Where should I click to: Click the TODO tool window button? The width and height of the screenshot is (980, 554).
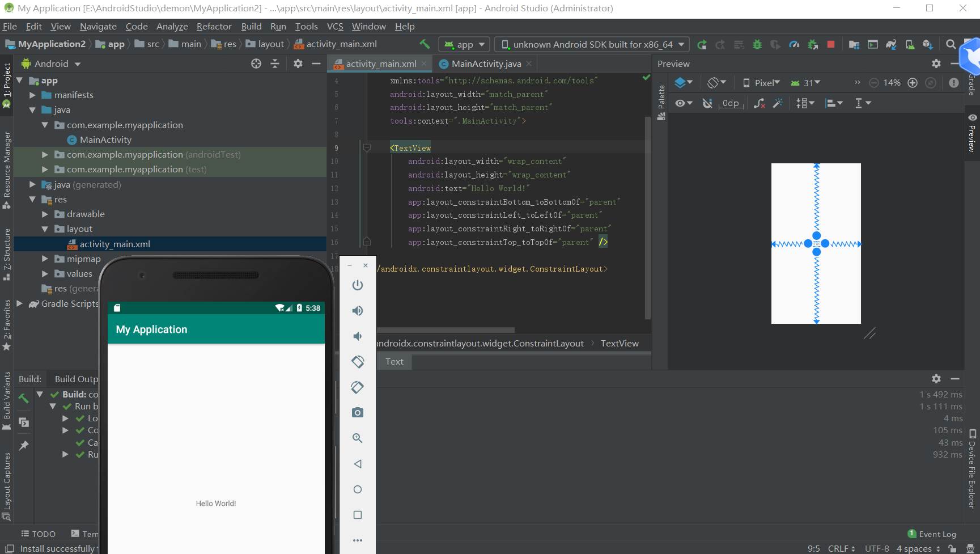39,534
